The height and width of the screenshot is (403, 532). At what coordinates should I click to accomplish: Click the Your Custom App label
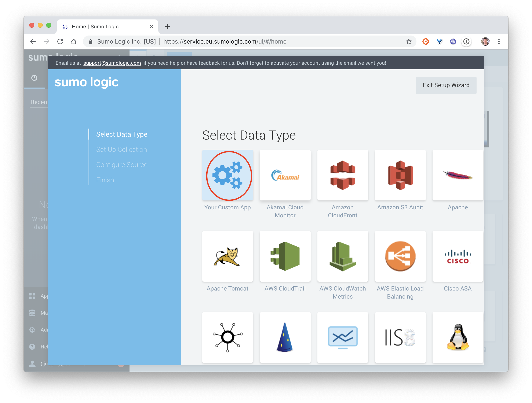(x=227, y=207)
